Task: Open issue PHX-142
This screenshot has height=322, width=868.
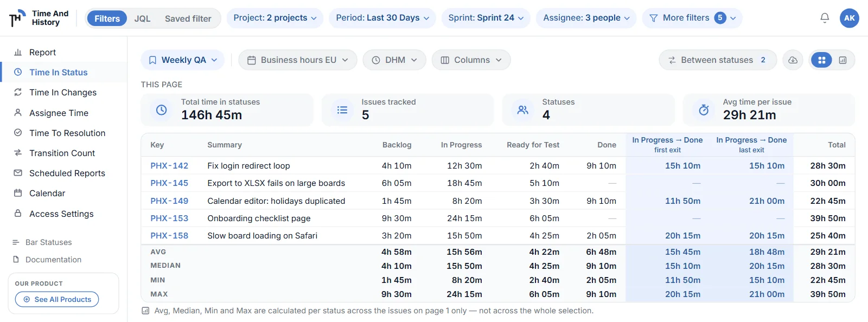Action: click(x=169, y=166)
